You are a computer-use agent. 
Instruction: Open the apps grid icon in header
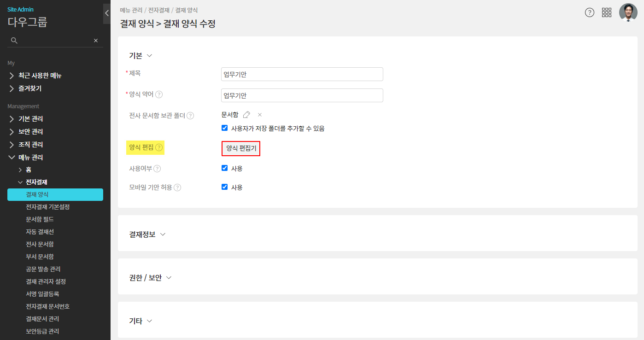pos(606,12)
